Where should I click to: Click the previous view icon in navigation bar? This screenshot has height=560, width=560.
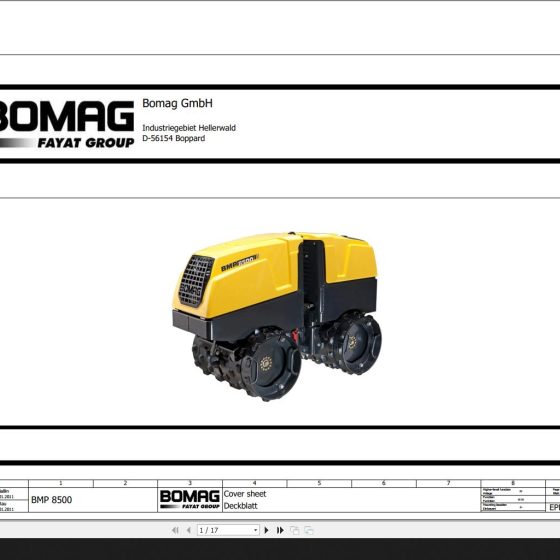[295, 530]
